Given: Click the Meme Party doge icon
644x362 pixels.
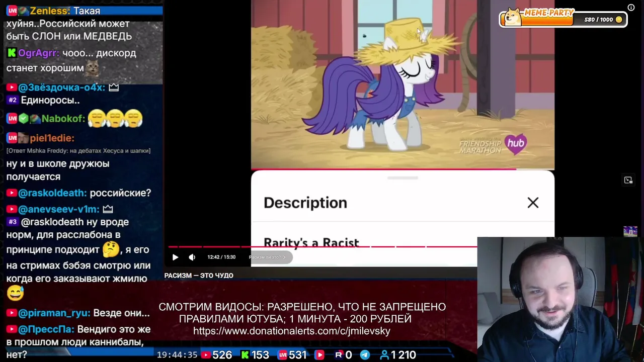Looking at the screenshot, I should [512, 17].
